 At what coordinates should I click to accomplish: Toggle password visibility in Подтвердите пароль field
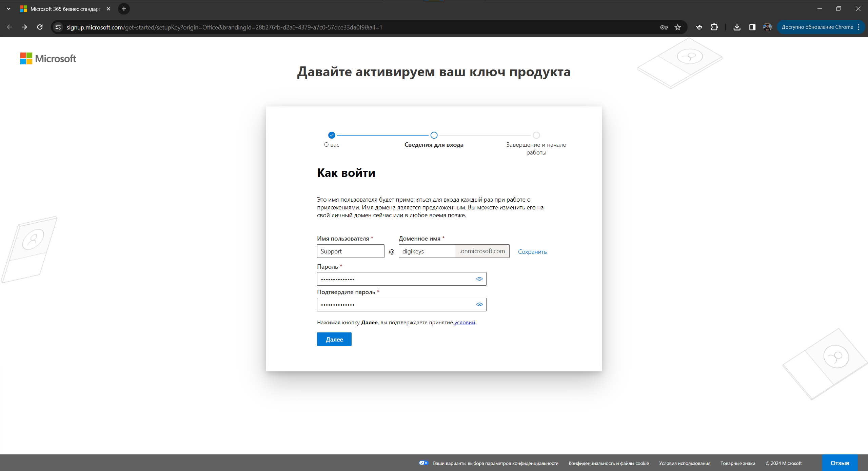point(479,304)
